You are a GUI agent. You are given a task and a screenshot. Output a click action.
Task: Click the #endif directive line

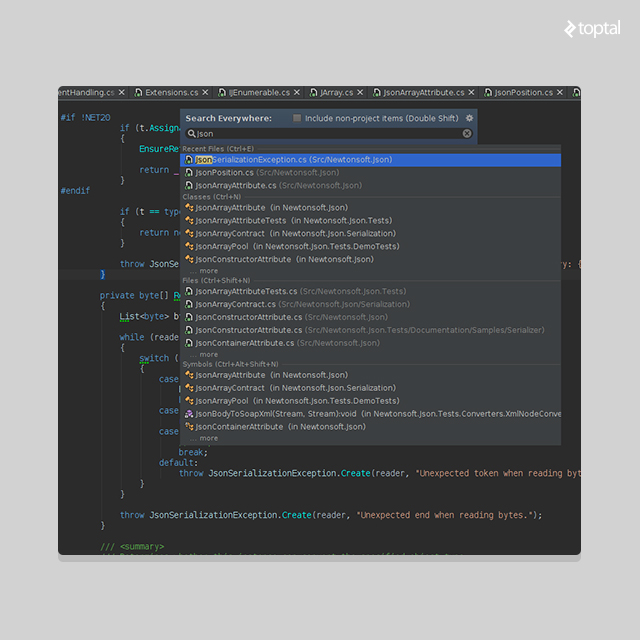coord(75,191)
